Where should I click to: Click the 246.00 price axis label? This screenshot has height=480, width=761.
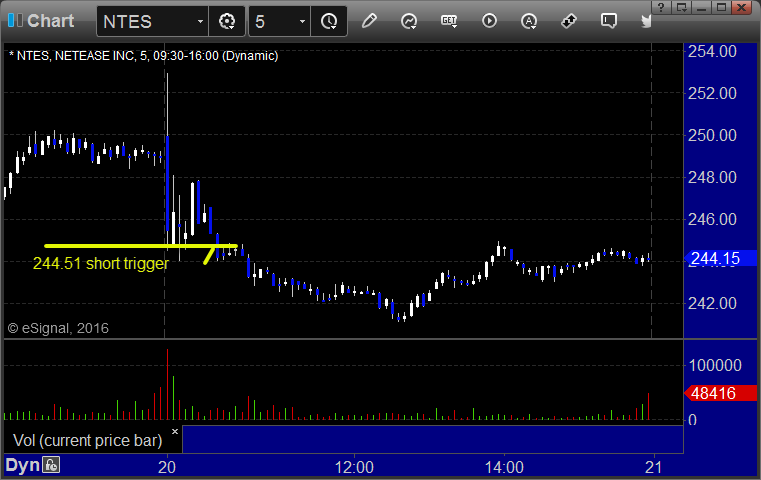pyautogui.click(x=712, y=219)
